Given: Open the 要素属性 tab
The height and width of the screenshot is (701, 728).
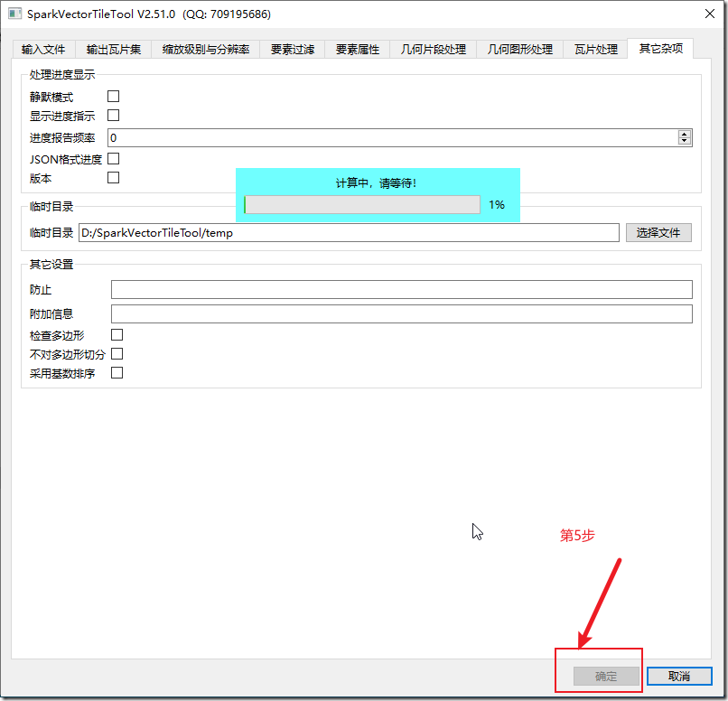Looking at the screenshot, I should 358,49.
